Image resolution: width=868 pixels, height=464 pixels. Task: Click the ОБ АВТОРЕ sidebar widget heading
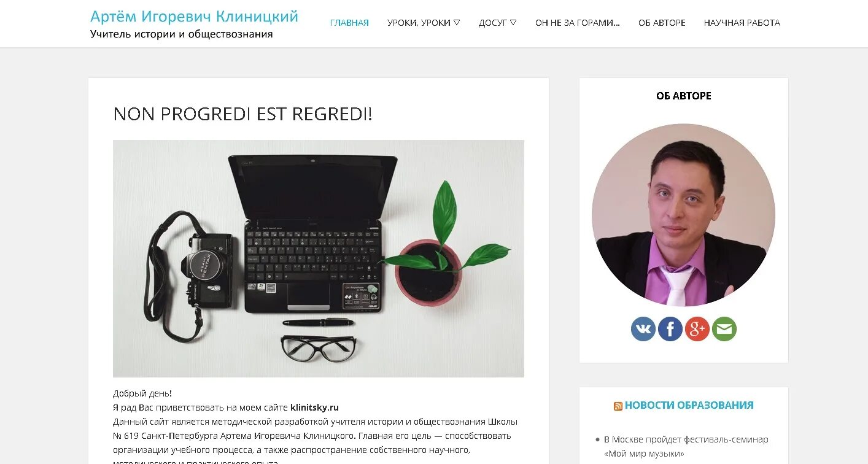(x=684, y=96)
